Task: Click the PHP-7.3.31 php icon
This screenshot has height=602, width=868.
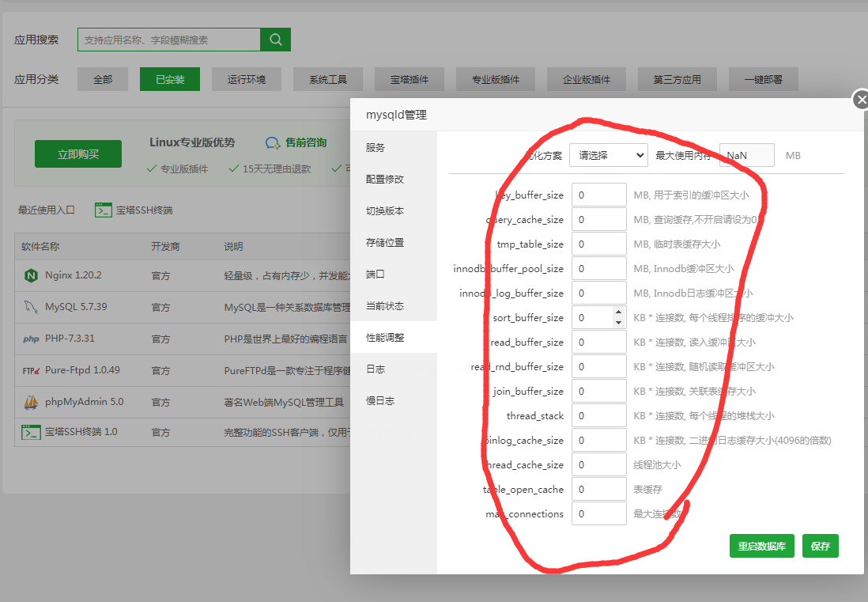Action: [31, 339]
